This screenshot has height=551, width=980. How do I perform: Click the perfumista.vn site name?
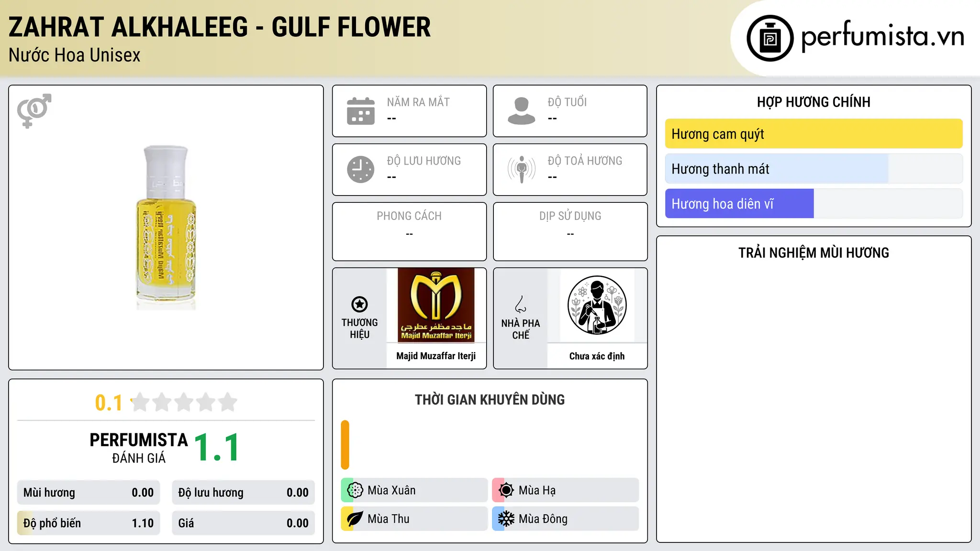[883, 36]
